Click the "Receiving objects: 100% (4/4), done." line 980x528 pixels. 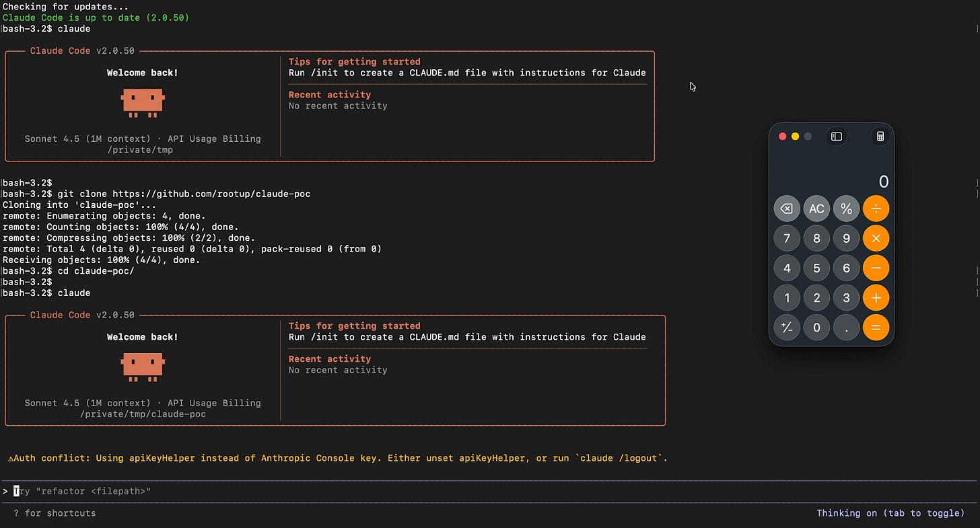click(102, 260)
